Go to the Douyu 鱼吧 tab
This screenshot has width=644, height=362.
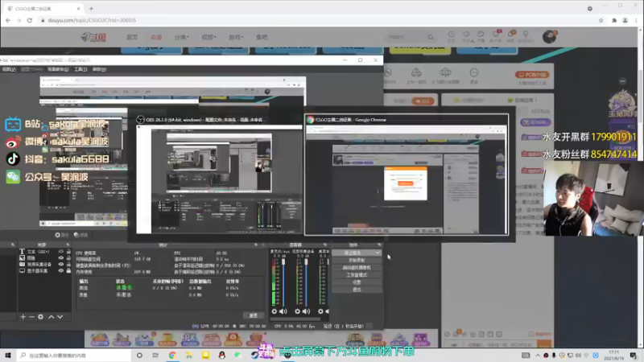coord(262,37)
